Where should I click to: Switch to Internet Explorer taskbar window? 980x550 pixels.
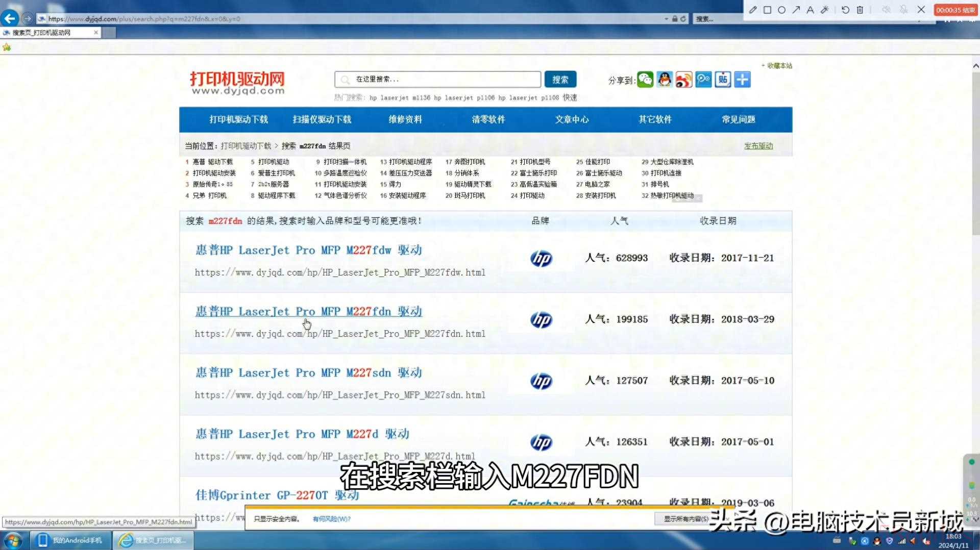(x=153, y=540)
